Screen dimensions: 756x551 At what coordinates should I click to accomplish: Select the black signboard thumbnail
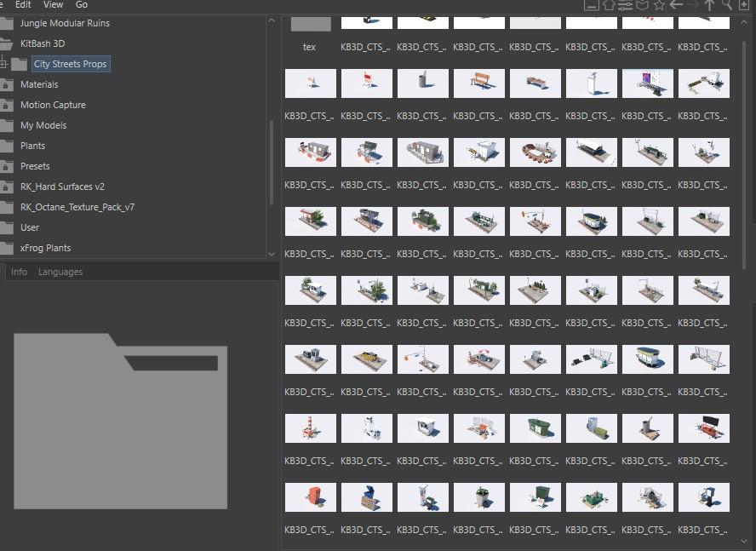click(704, 428)
